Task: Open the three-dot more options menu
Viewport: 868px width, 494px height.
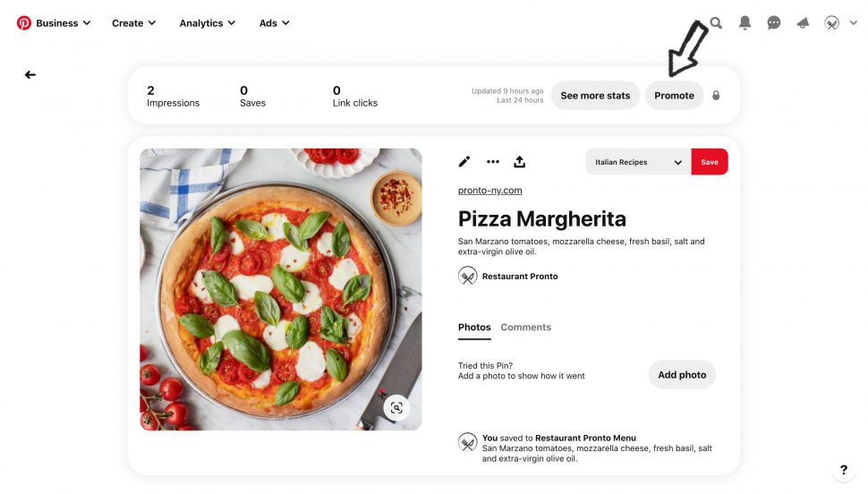Action: point(492,162)
